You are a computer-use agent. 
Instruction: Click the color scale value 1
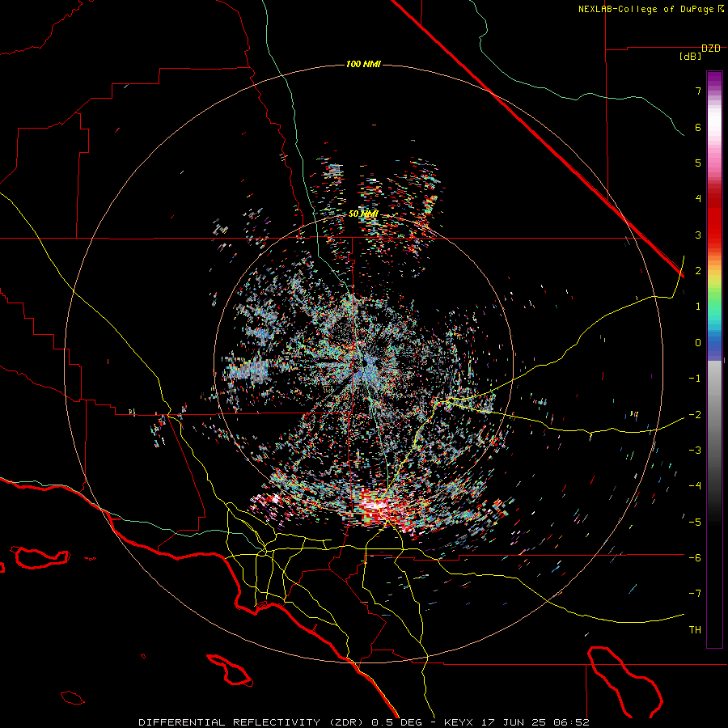(x=698, y=307)
